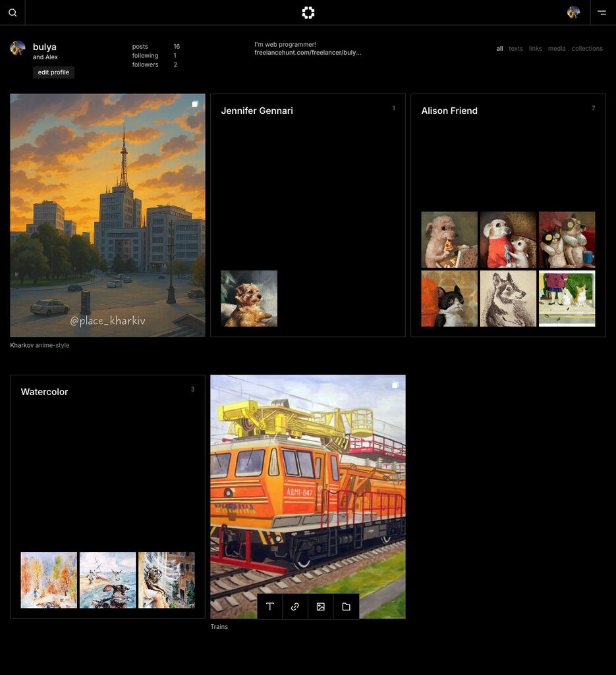Click the add text post icon
616x675 pixels.
(270, 607)
